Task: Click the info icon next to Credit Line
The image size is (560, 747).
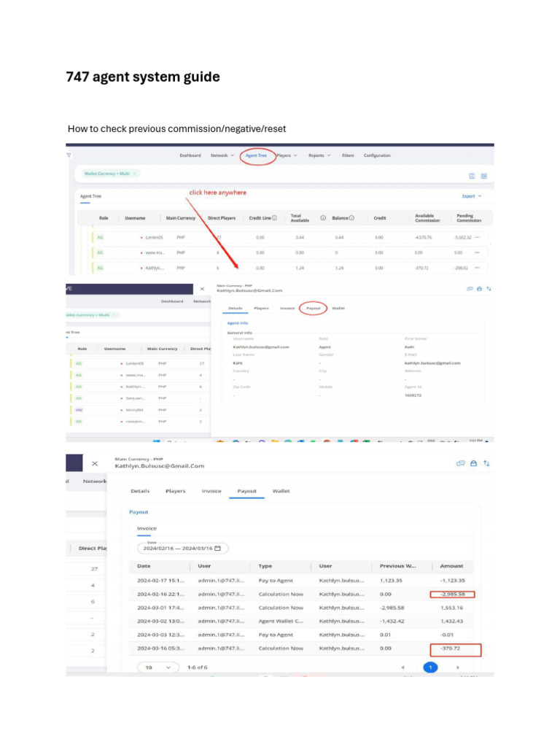Action: (274, 217)
